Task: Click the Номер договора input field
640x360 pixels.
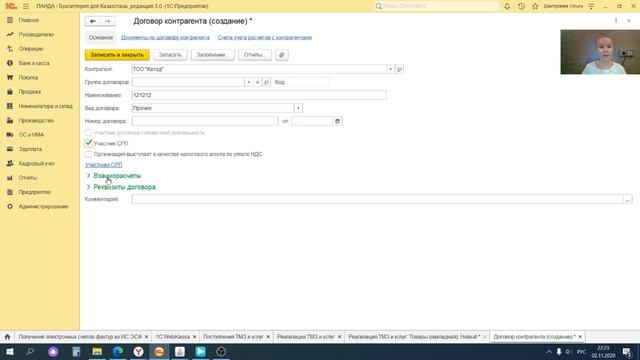Action: click(x=205, y=121)
